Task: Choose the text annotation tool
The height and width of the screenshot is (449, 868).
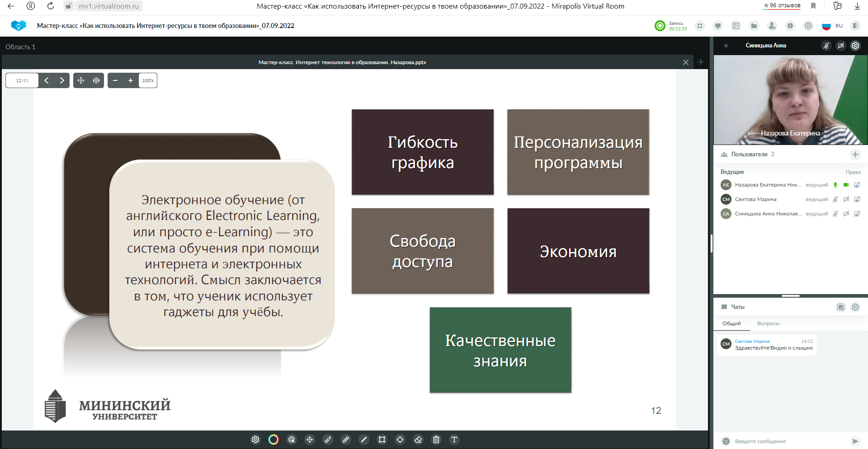Action: (454, 440)
